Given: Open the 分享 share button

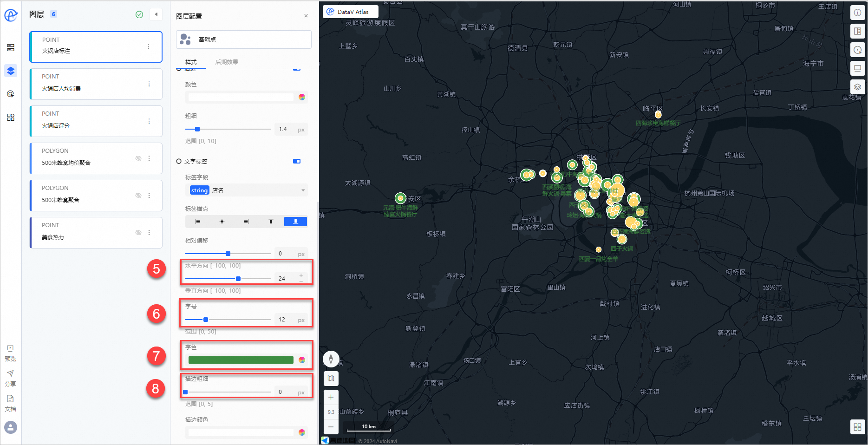Looking at the screenshot, I should point(10,378).
